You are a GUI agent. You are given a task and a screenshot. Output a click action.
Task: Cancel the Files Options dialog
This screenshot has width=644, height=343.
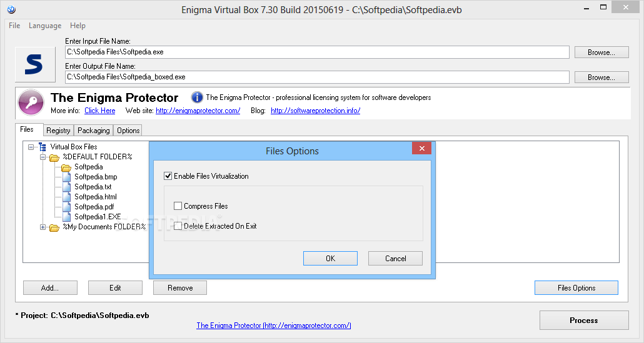395,259
